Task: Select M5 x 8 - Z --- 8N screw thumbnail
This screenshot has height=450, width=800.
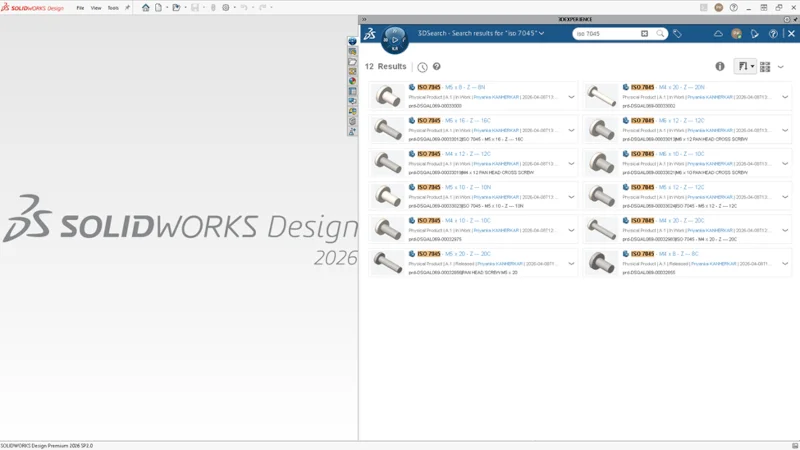Action: click(x=388, y=96)
